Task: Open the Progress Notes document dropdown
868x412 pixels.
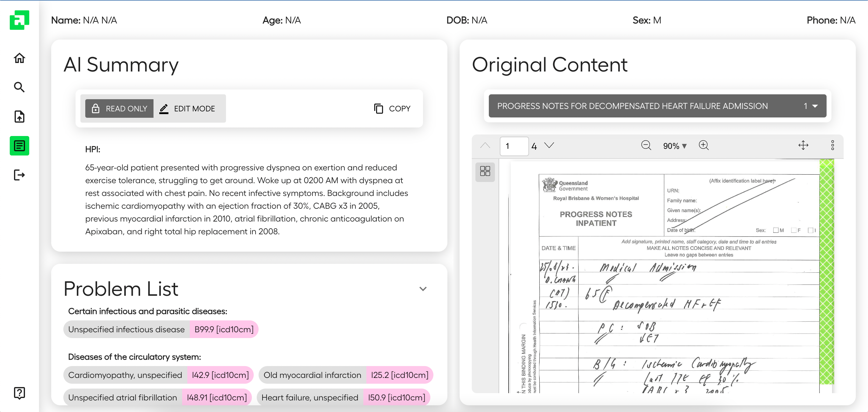Action: (657, 106)
